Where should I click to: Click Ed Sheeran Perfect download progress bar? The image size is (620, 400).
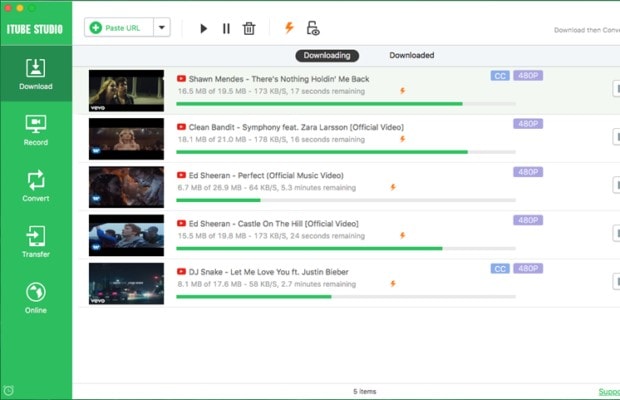point(346,200)
